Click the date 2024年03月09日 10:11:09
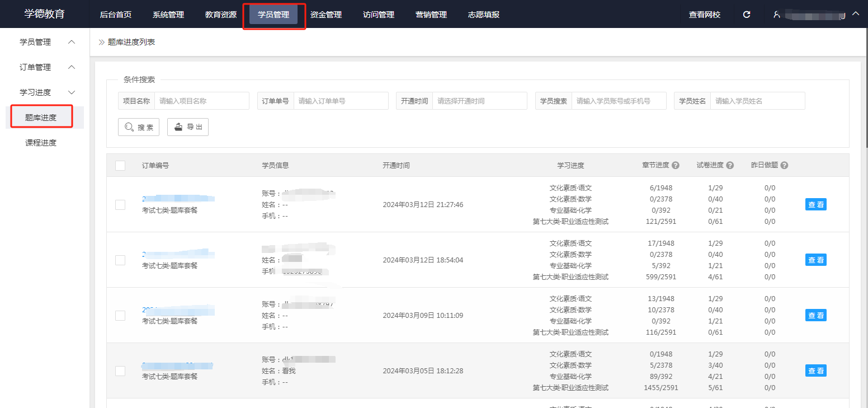This screenshot has width=868, height=408. (423, 316)
